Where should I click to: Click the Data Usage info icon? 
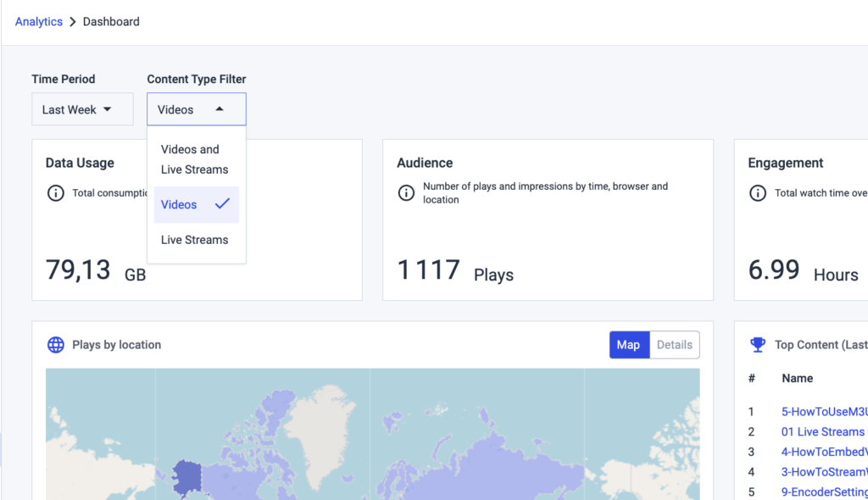(55, 193)
